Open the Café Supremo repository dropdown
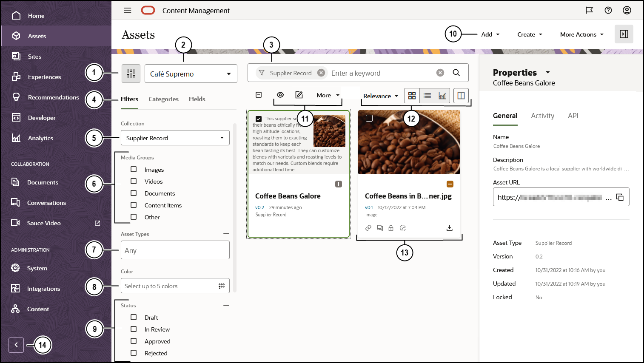The height and width of the screenshot is (363, 644). click(x=191, y=74)
